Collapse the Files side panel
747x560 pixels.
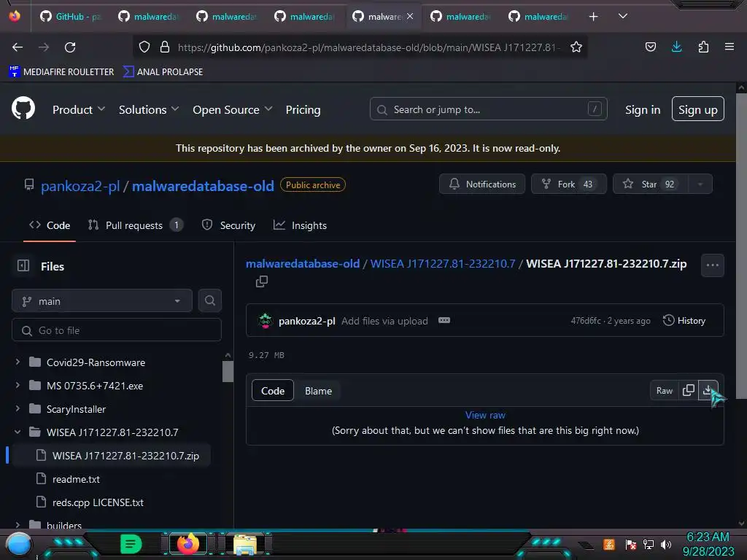23,265
